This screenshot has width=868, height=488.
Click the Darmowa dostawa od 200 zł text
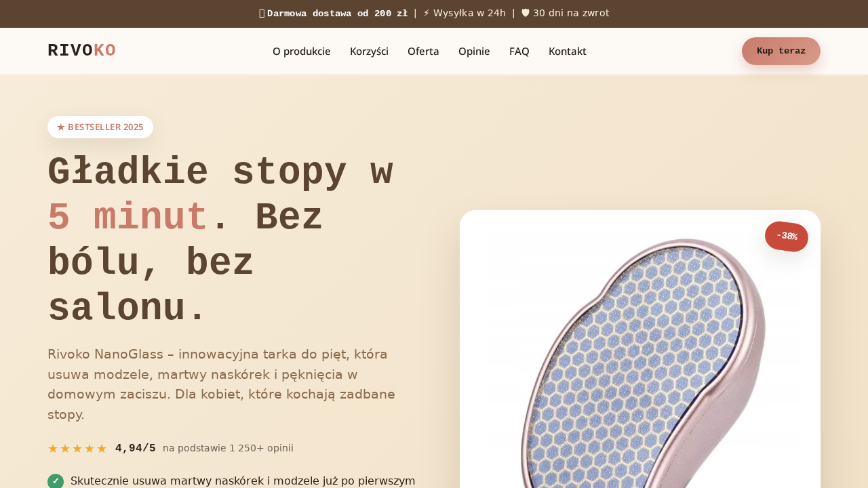pos(338,14)
